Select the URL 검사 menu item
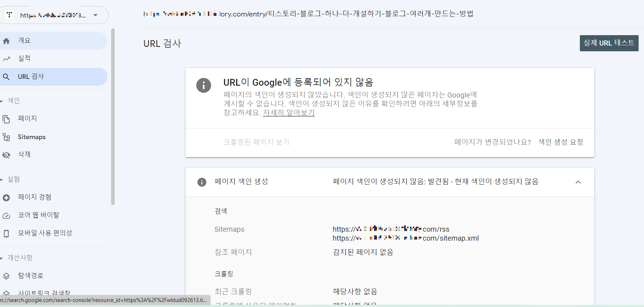644x307 pixels. pos(54,77)
